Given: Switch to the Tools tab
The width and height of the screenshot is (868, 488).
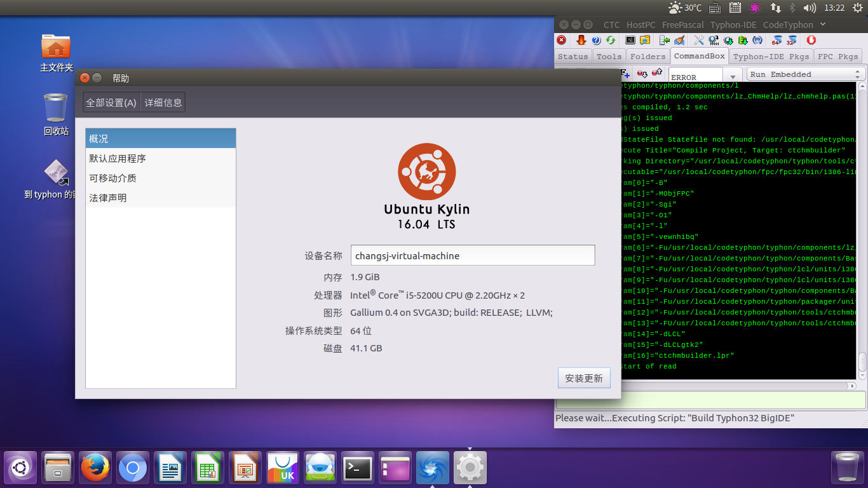Looking at the screenshot, I should 609,56.
